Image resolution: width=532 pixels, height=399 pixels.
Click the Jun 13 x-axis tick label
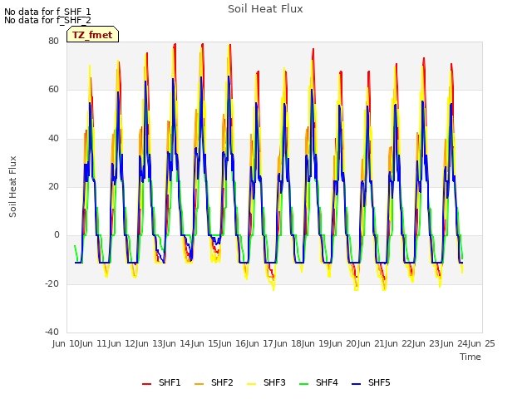point(150,343)
